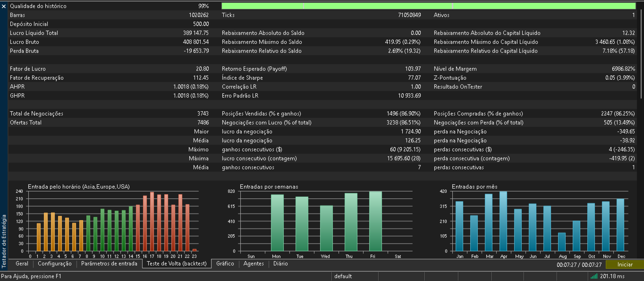Viewport: 644px width, 281px height.
Task: Click the Resultado OnTester value 0
Action: coord(634,87)
